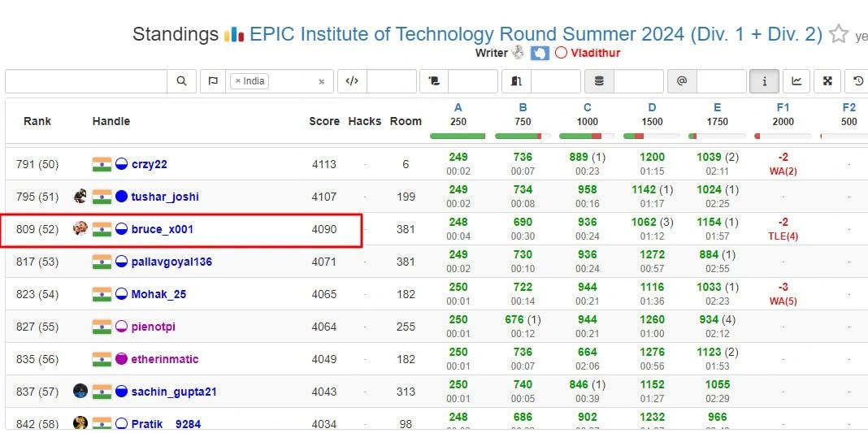This screenshot has height=433, width=868.
Task: Click problem B column header
Action: pyautogui.click(x=523, y=108)
